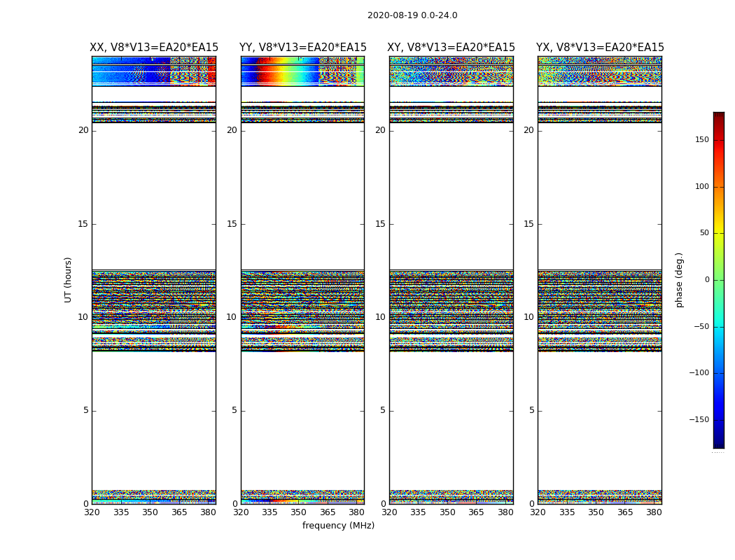The height and width of the screenshot is (560, 735).
Task: Select the 'XY, V8*V13=EA20*EA15' panel title
Action: point(451,48)
